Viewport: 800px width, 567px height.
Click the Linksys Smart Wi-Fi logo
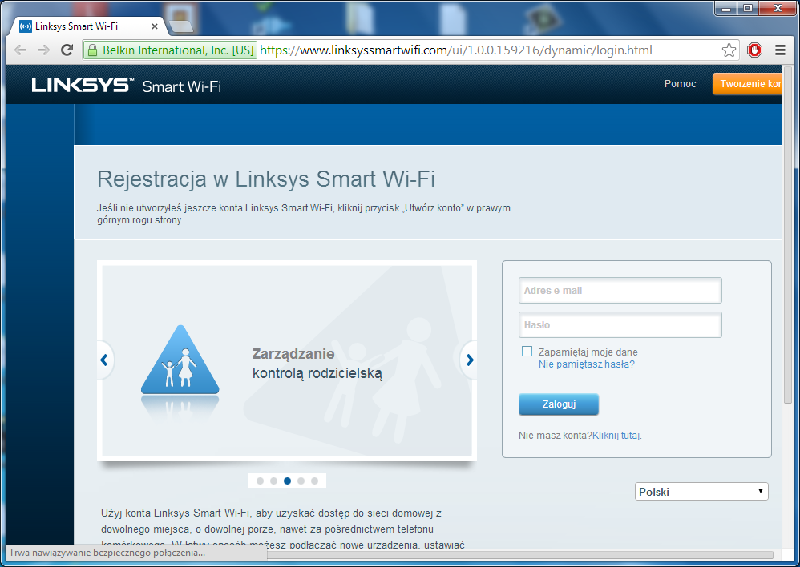[126, 85]
